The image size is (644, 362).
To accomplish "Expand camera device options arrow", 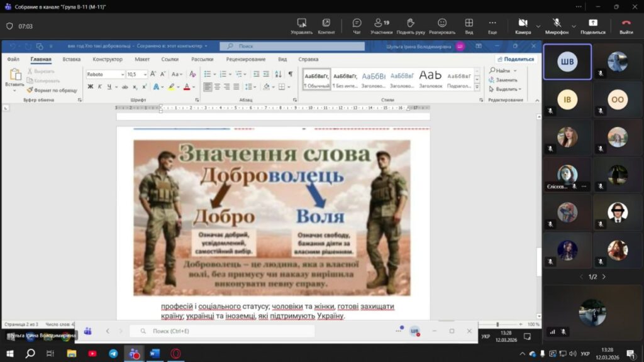I will [538, 26].
